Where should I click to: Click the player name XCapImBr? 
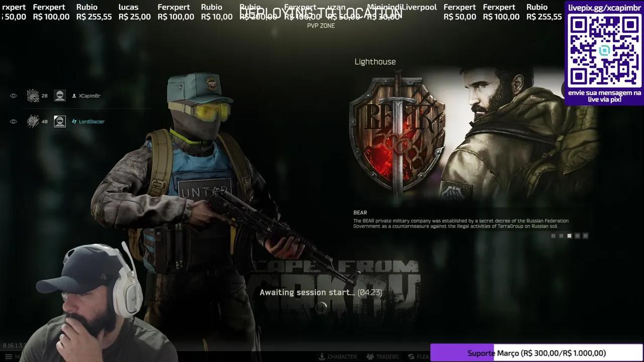(89, 96)
